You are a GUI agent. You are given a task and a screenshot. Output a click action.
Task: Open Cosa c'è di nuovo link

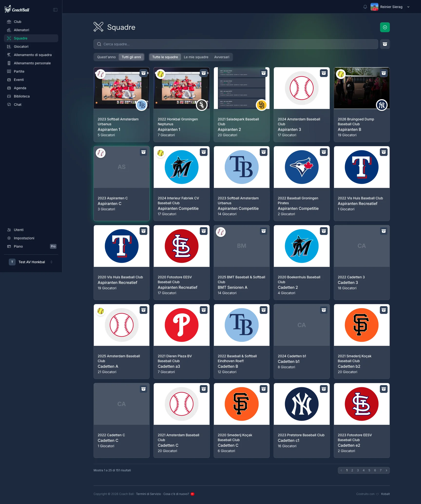point(176,494)
